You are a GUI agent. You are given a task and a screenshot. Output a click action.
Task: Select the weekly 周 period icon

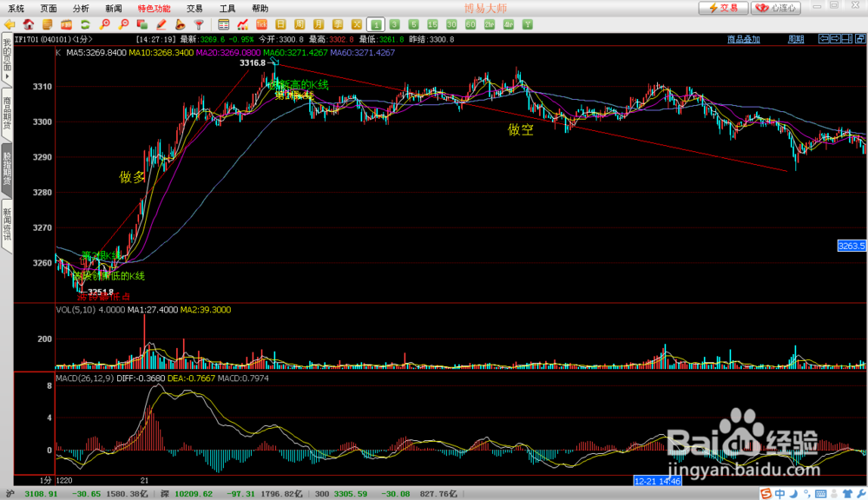click(x=299, y=24)
